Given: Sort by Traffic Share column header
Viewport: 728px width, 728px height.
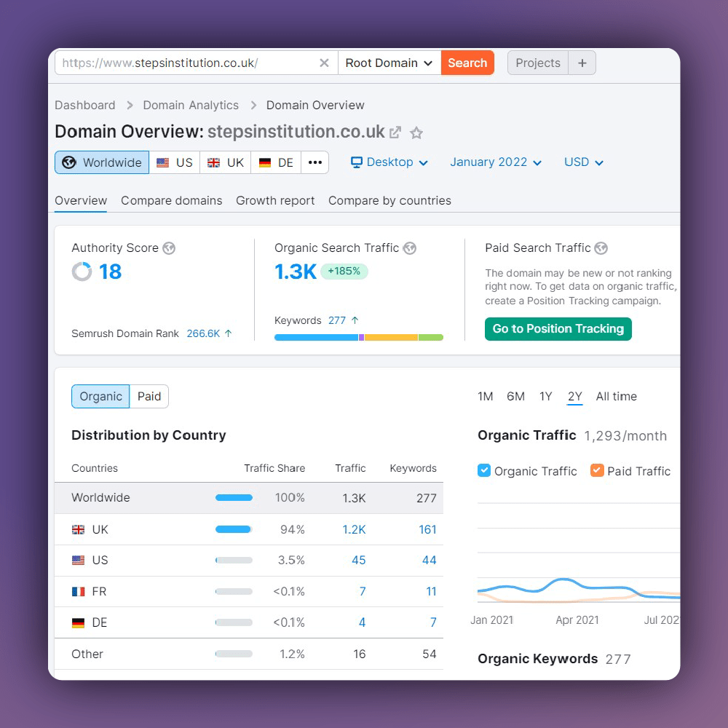Looking at the screenshot, I should [274, 468].
